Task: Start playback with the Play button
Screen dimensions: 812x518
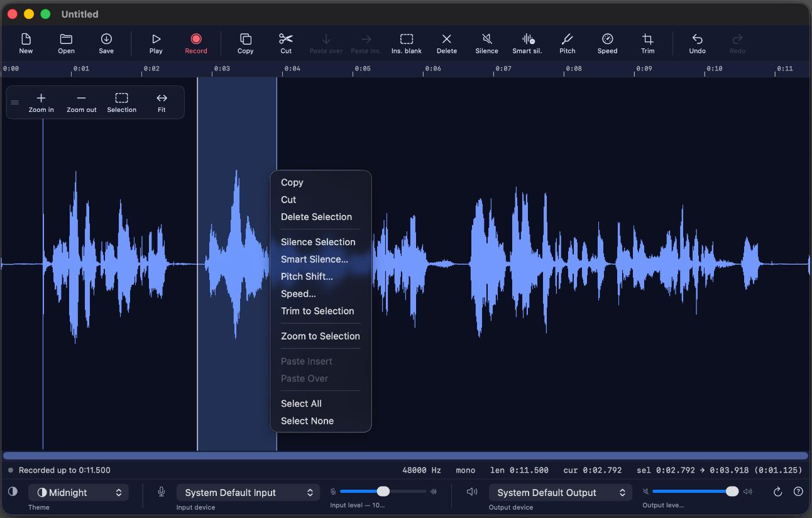Action: pos(156,43)
